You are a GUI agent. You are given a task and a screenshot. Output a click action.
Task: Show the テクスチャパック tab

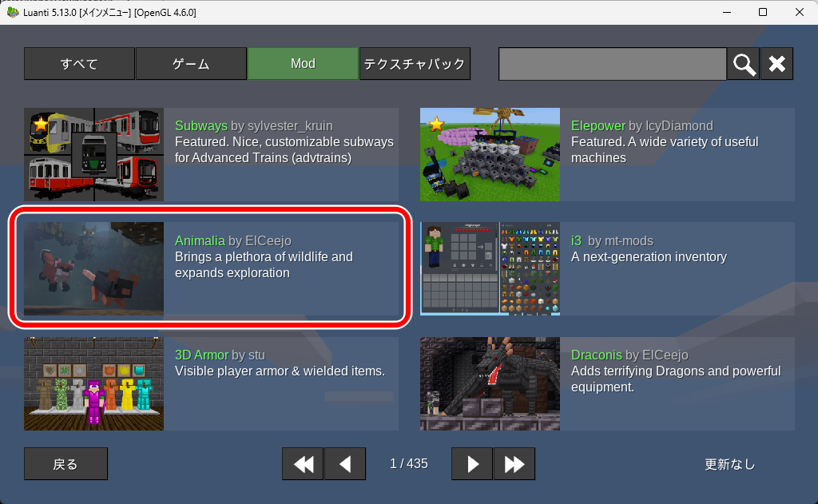414,64
